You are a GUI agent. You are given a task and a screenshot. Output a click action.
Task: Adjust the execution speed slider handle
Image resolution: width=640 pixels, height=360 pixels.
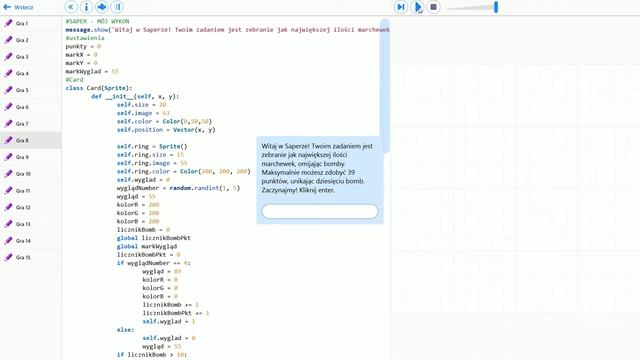pos(496,7)
